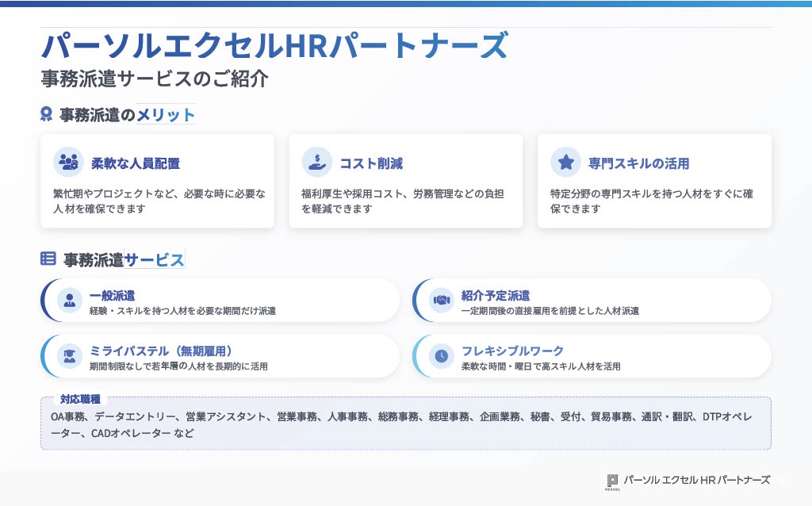Screen dimensions: 812x506
Task: Open the ミライパステル（無期雇用） service title
Action: 161,351
